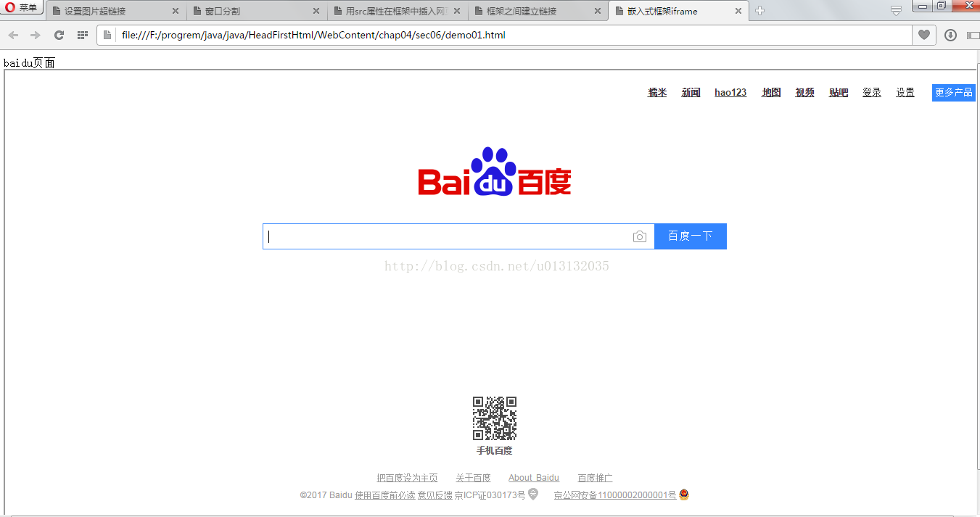Switch to the 设置图片超链接 tab
The height and width of the screenshot is (517, 980).
coord(115,12)
